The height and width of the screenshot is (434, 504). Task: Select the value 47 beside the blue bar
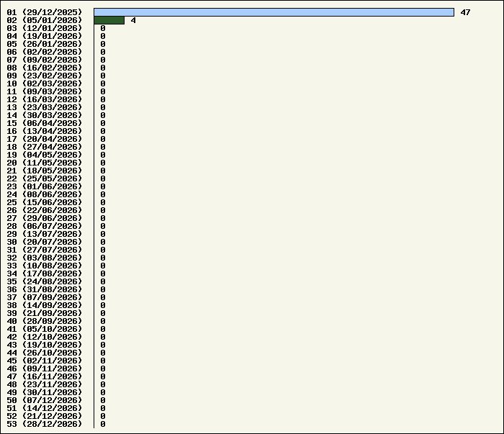465,12
